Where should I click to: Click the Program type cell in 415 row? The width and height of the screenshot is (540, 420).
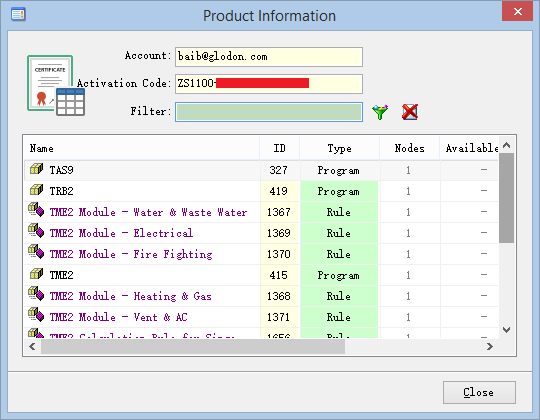pyautogui.click(x=339, y=275)
